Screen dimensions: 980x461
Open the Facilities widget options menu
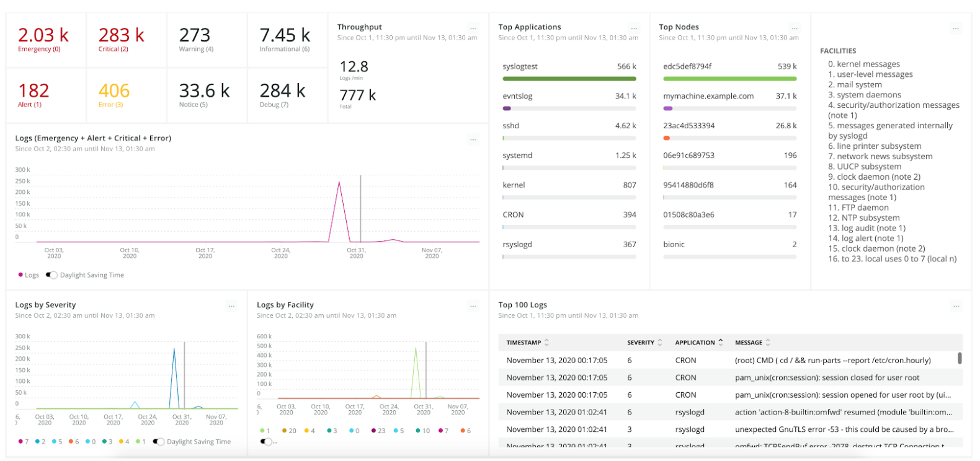[956, 29]
